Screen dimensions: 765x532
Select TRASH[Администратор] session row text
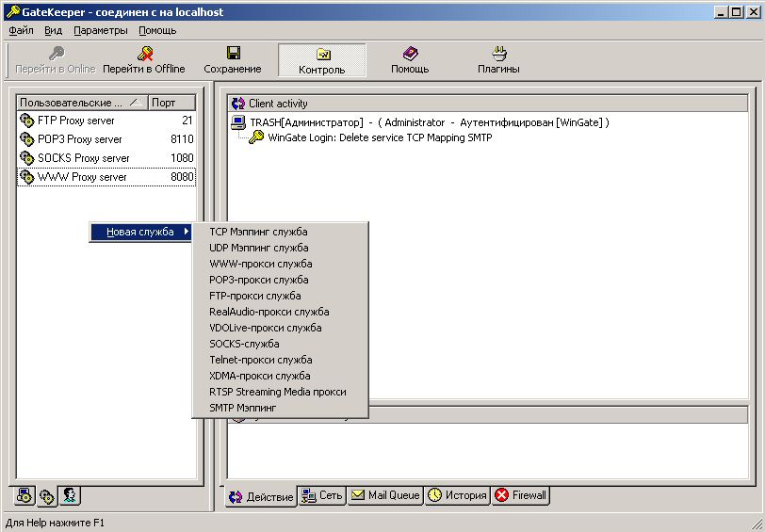click(430, 122)
